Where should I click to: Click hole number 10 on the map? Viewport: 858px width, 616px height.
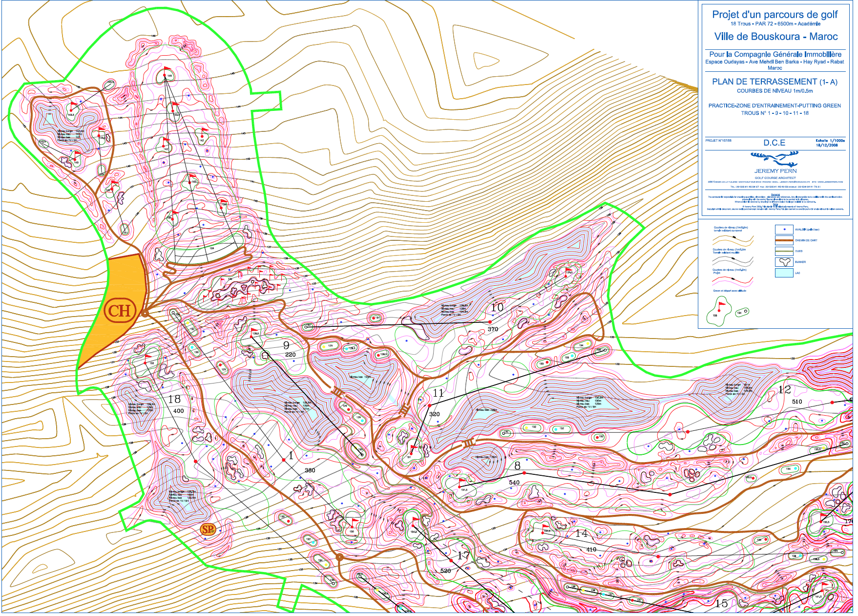pyautogui.click(x=497, y=307)
